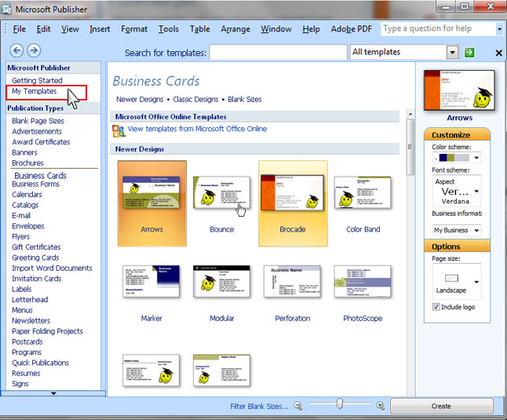Image resolution: width=507 pixels, height=420 pixels.
Task: Select Newsletters publication type
Action: [31, 321]
